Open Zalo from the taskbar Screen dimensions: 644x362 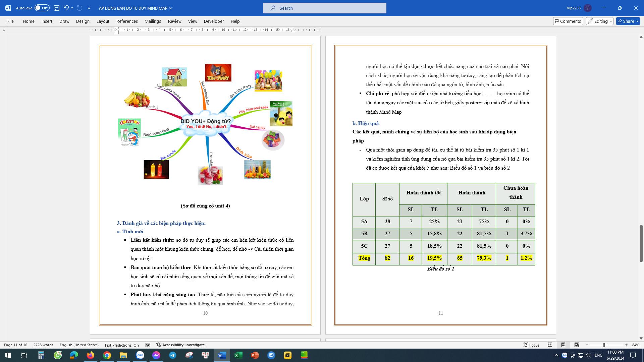coord(140,355)
